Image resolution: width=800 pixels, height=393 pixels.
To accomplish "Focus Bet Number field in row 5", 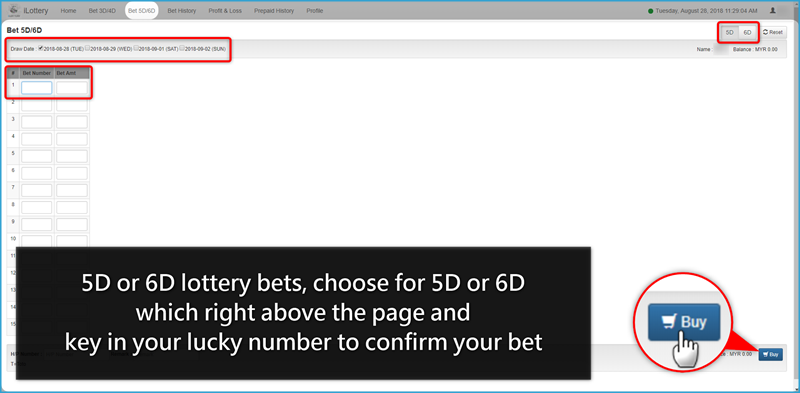I will [37, 156].
